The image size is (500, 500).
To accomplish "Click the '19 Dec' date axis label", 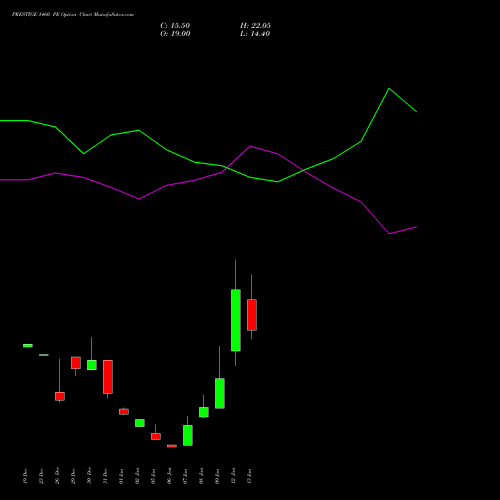I will [25, 476].
